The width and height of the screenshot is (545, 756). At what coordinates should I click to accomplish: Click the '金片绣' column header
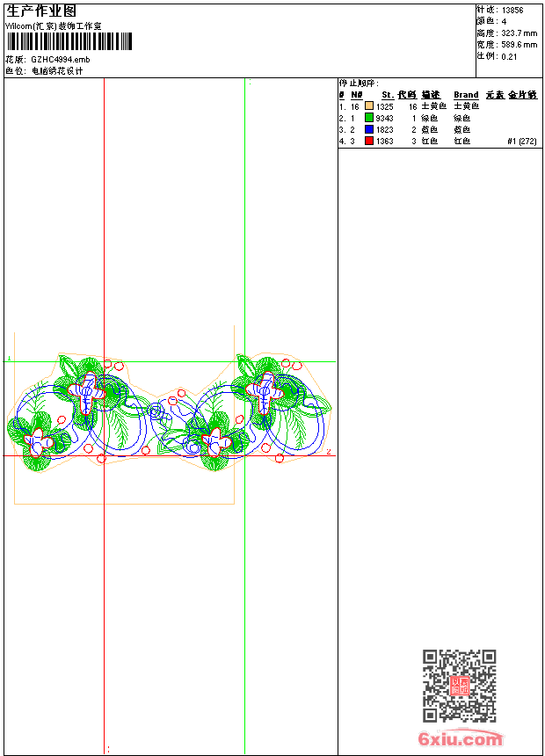(x=522, y=95)
